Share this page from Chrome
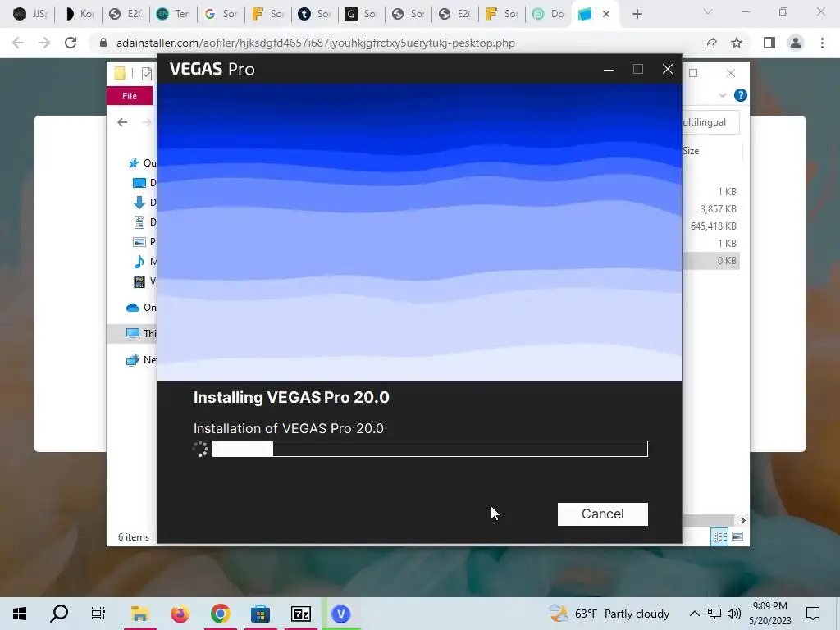The height and width of the screenshot is (630, 840). point(710,43)
